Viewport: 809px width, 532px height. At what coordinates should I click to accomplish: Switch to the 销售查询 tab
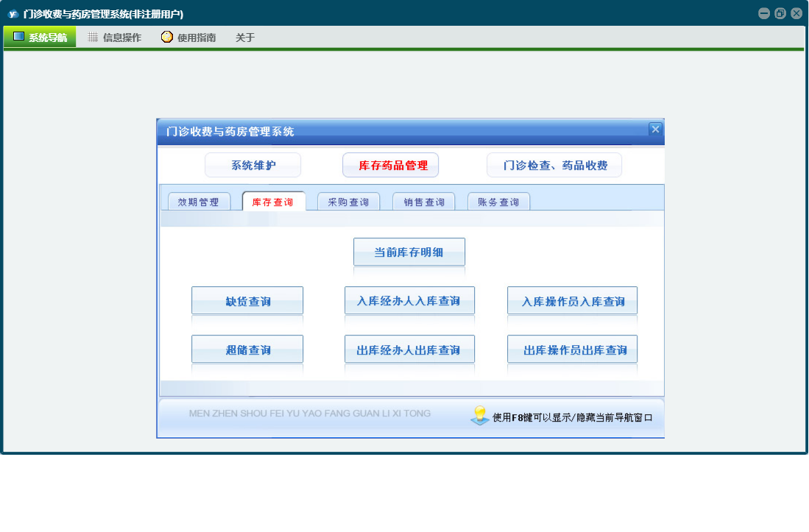pos(423,202)
